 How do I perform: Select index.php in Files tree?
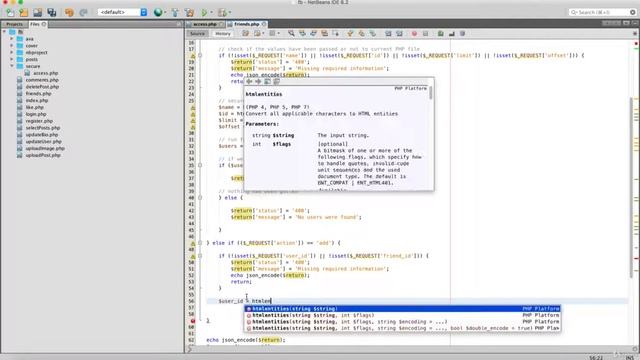pyautogui.click(x=37, y=100)
